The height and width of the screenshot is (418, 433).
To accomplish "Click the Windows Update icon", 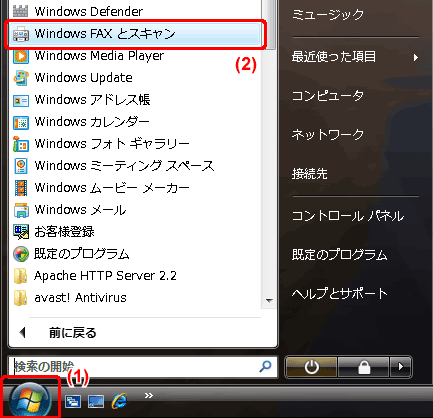I will [21, 78].
